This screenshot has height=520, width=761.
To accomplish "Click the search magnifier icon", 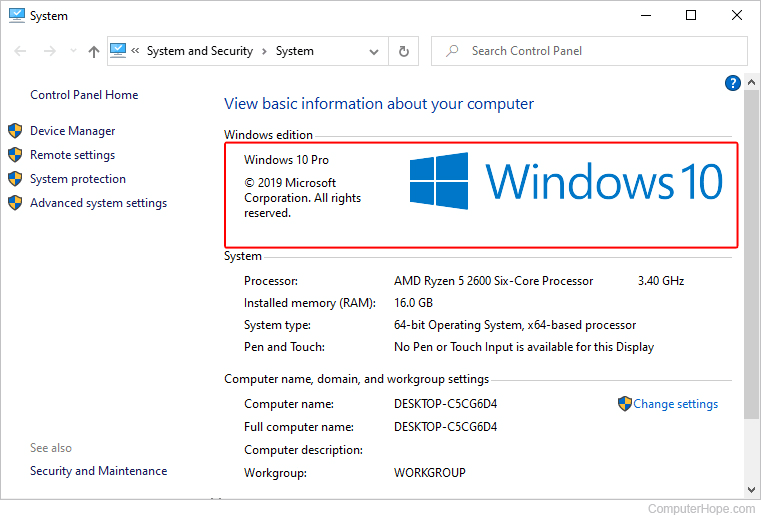I will pos(452,50).
